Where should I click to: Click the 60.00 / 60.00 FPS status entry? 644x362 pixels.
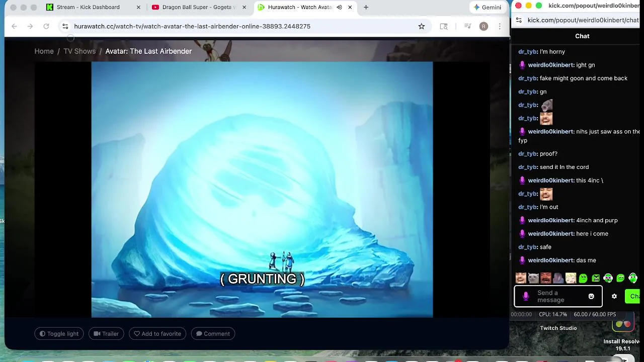[x=595, y=314]
